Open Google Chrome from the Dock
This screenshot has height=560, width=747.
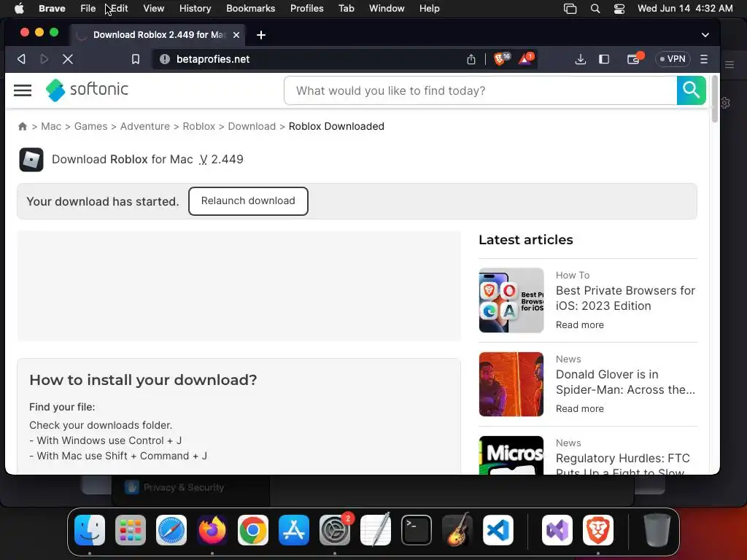[253, 530]
